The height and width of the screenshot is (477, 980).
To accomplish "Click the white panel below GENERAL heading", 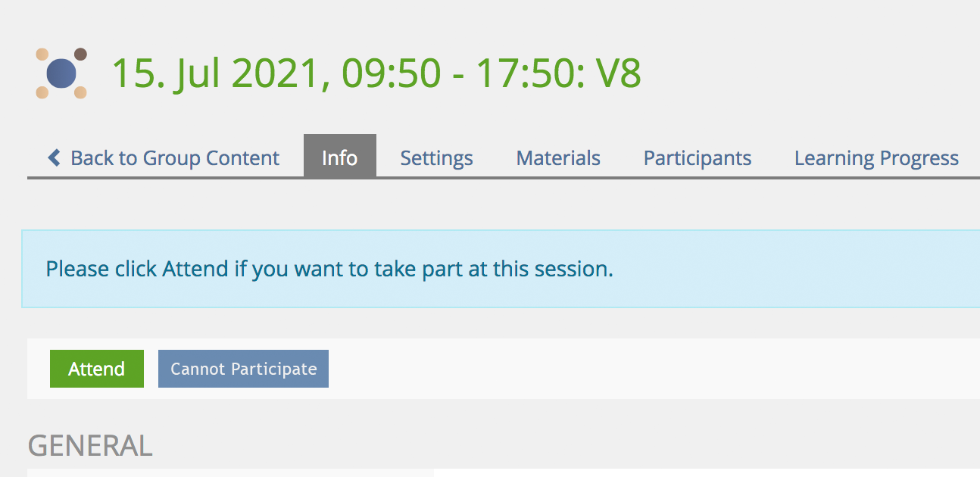I will pyautogui.click(x=227, y=472).
